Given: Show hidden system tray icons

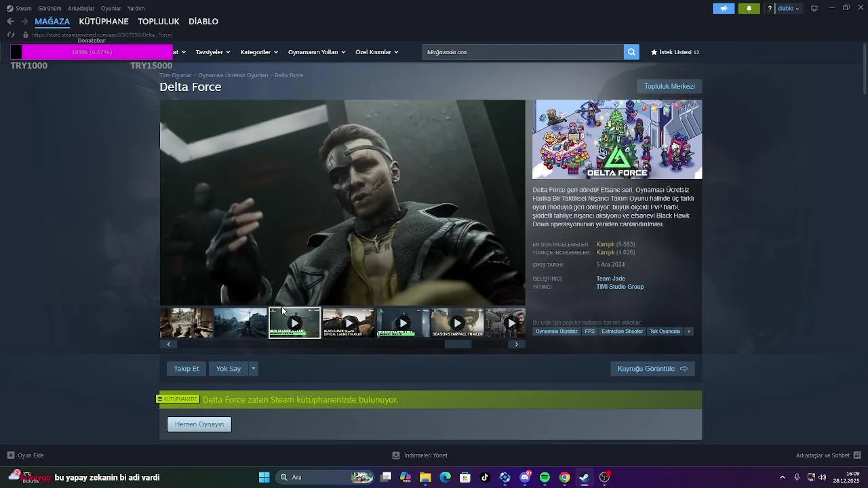Looking at the screenshot, I should point(782,477).
